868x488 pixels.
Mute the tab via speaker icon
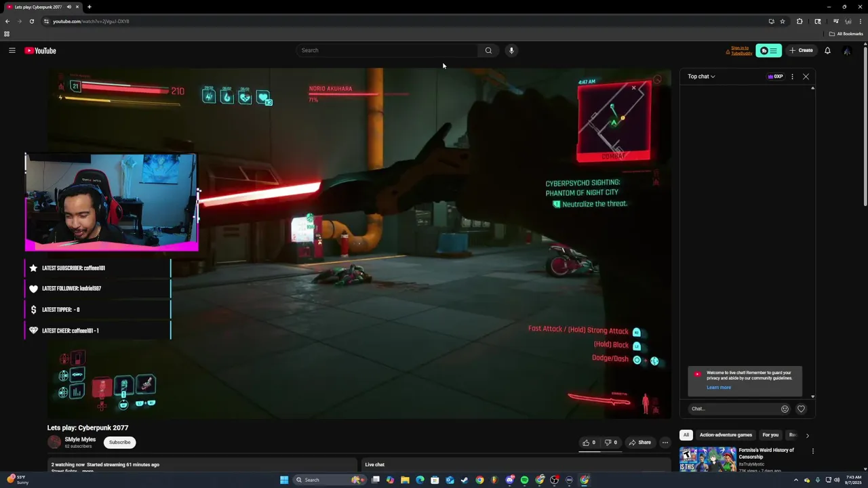coord(68,7)
